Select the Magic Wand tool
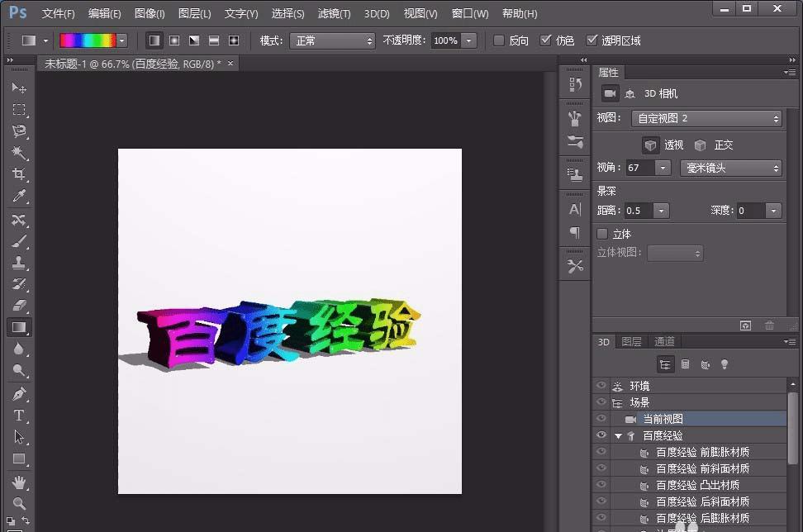Screen dimensions: 803x532 pos(19,153)
